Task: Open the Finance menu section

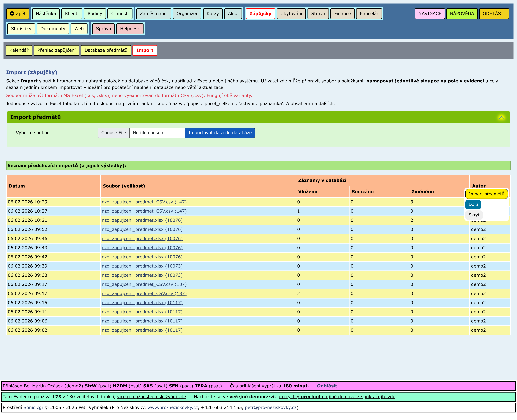Action: click(x=342, y=14)
